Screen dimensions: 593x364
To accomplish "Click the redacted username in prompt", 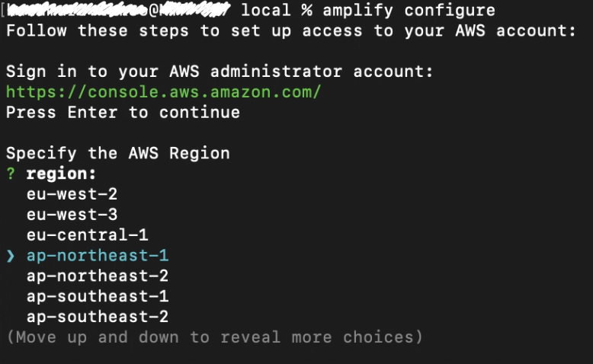I will (77, 10).
